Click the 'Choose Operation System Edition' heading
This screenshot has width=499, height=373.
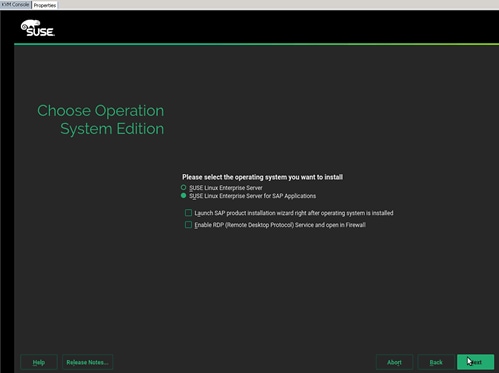click(x=101, y=120)
